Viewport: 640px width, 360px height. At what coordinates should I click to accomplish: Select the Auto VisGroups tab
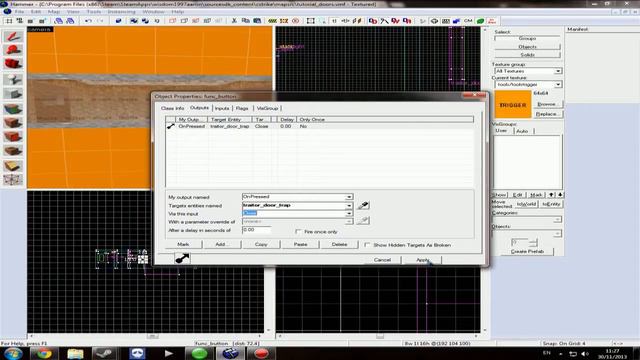pos(522,131)
